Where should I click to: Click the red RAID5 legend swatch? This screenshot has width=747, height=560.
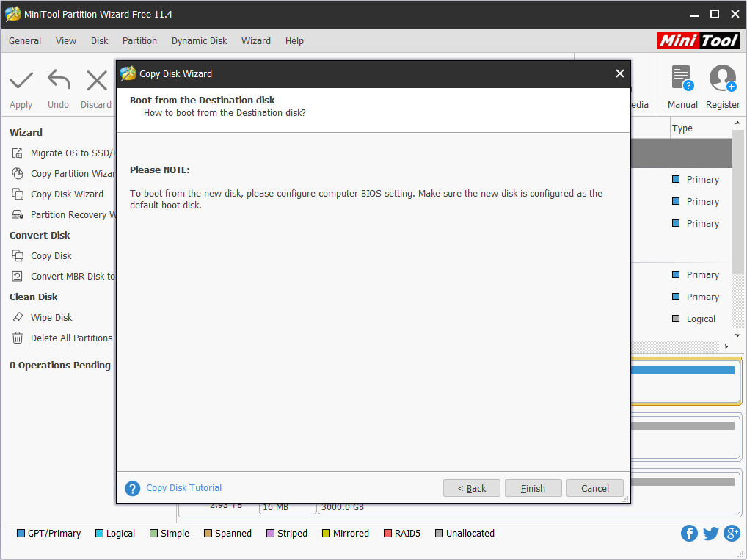387,533
